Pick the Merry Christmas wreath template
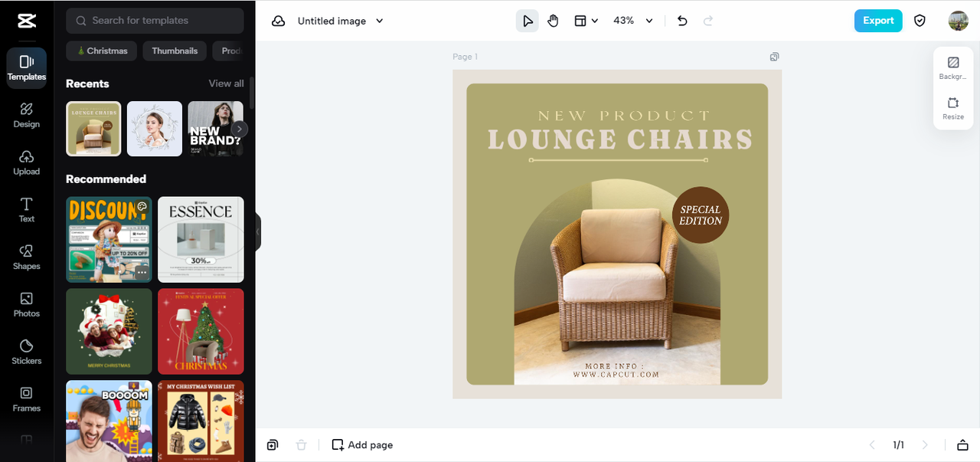Screen dimensions: 980x462 pyautogui.click(x=109, y=331)
